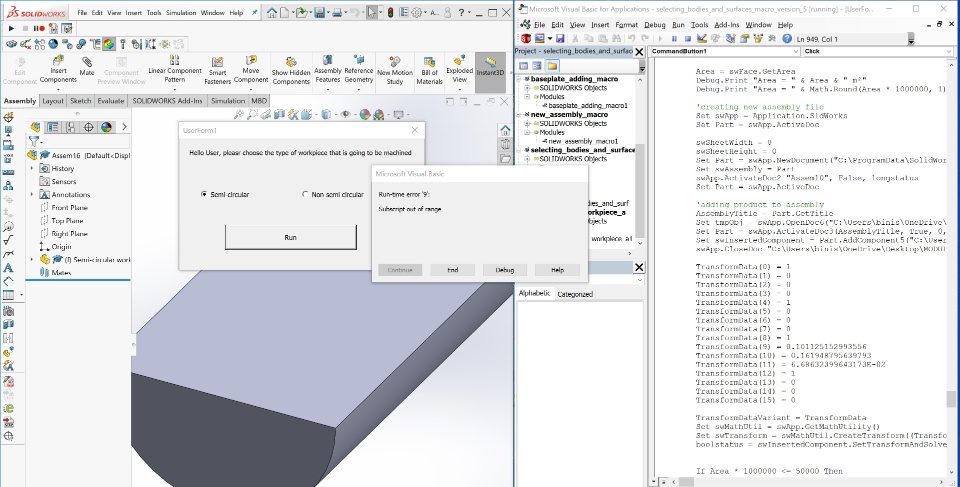
Task: Open the PropertyManager tab icon
Action: 53,127
